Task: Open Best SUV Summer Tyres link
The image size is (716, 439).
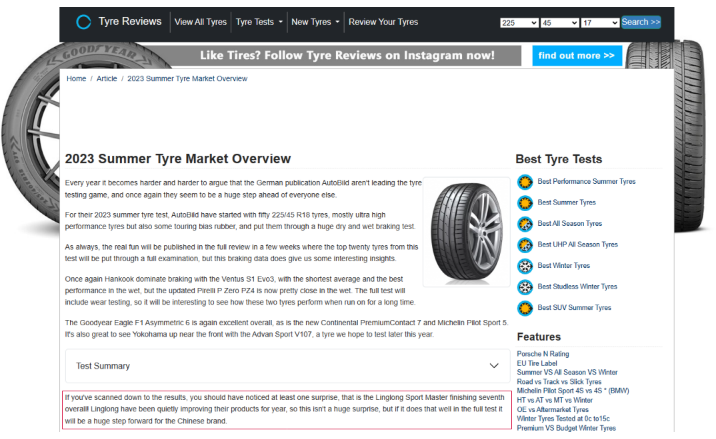Action: pyautogui.click(x=574, y=307)
